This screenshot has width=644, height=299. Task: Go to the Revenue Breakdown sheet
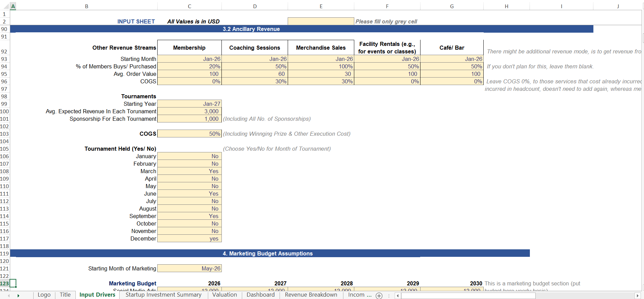(x=311, y=295)
